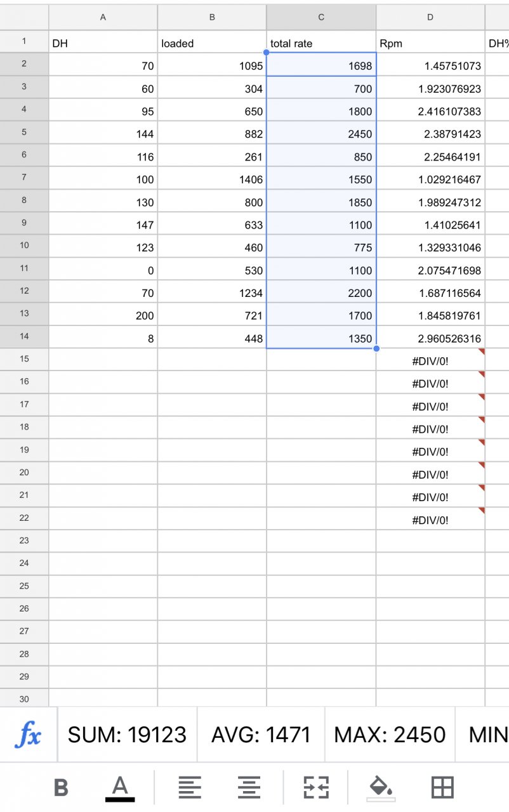Select cell containing 95

coord(103,110)
